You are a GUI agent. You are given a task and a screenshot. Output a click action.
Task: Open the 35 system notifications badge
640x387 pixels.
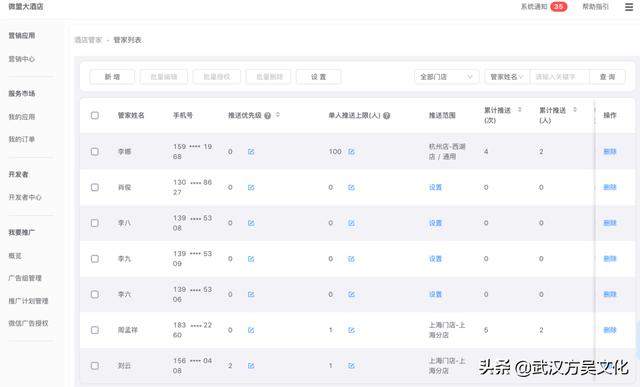pyautogui.click(x=558, y=7)
